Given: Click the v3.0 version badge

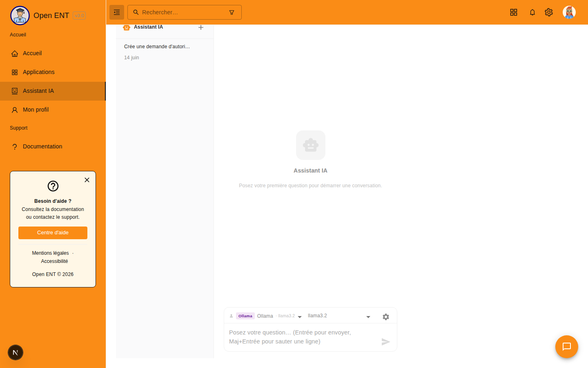Looking at the screenshot, I should point(79,16).
